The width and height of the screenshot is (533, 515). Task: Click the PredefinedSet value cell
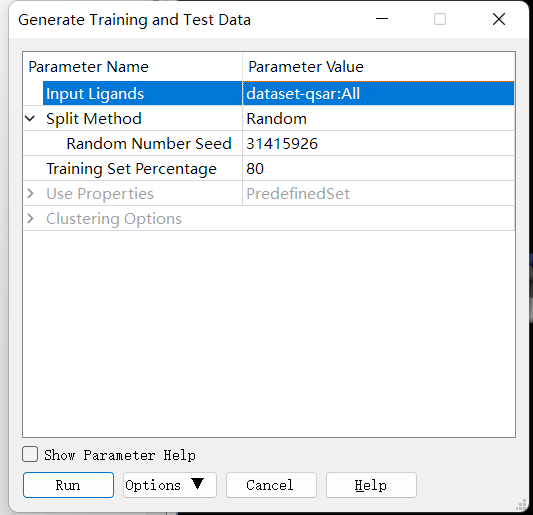pyautogui.click(x=378, y=193)
